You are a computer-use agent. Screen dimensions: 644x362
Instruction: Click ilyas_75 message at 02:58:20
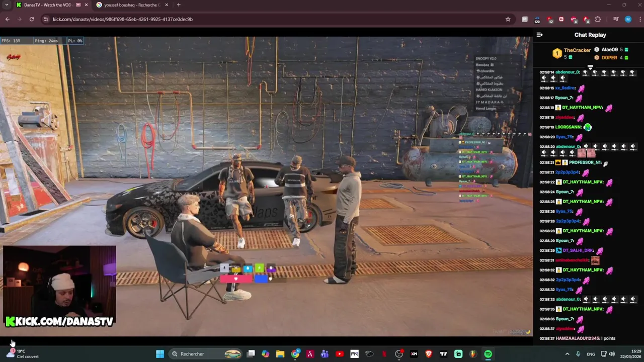[562, 137]
